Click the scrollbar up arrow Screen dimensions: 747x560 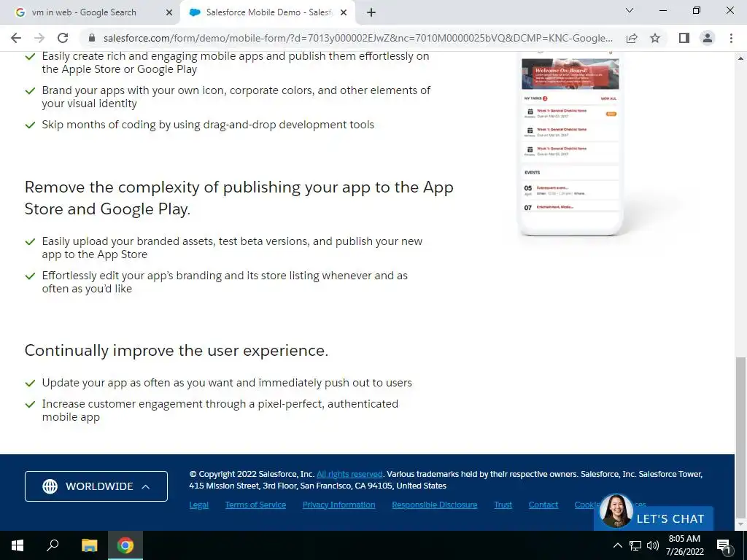point(740,58)
